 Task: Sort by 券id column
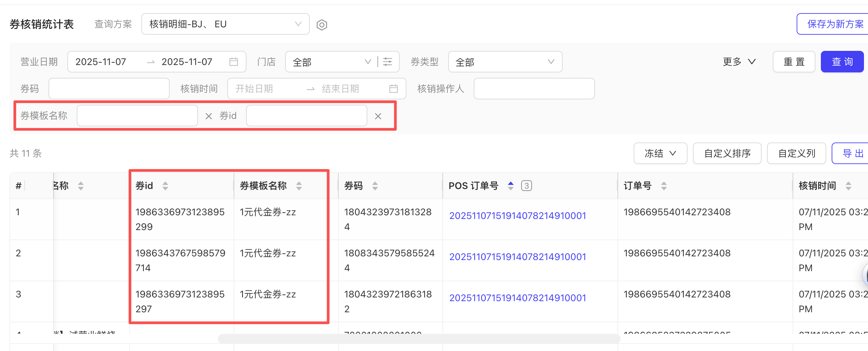[165, 186]
